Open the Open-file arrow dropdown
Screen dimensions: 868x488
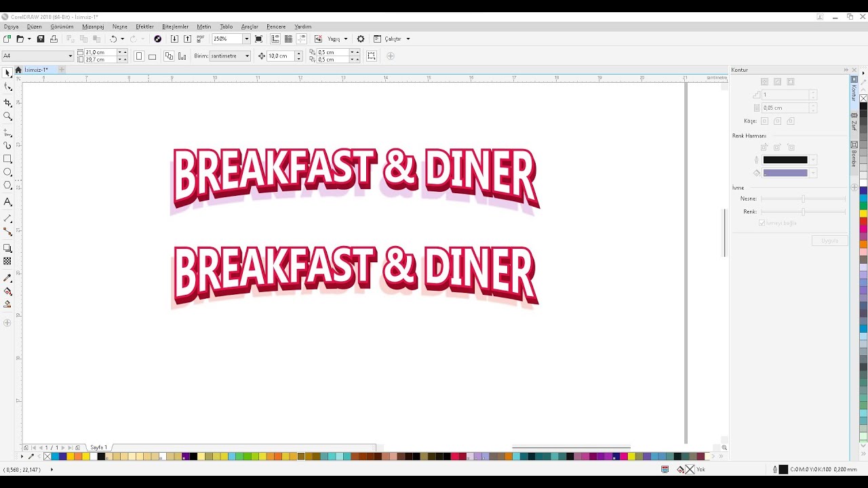pos(29,39)
